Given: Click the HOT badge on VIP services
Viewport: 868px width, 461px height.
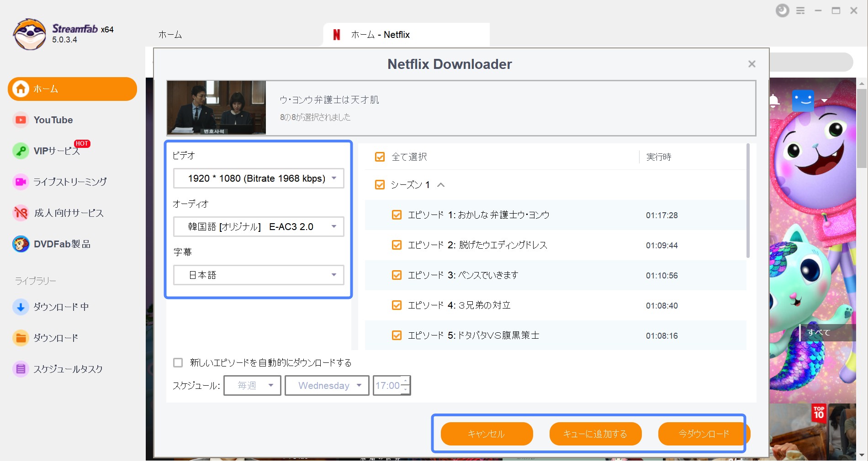Looking at the screenshot, I should click(82, 143).
